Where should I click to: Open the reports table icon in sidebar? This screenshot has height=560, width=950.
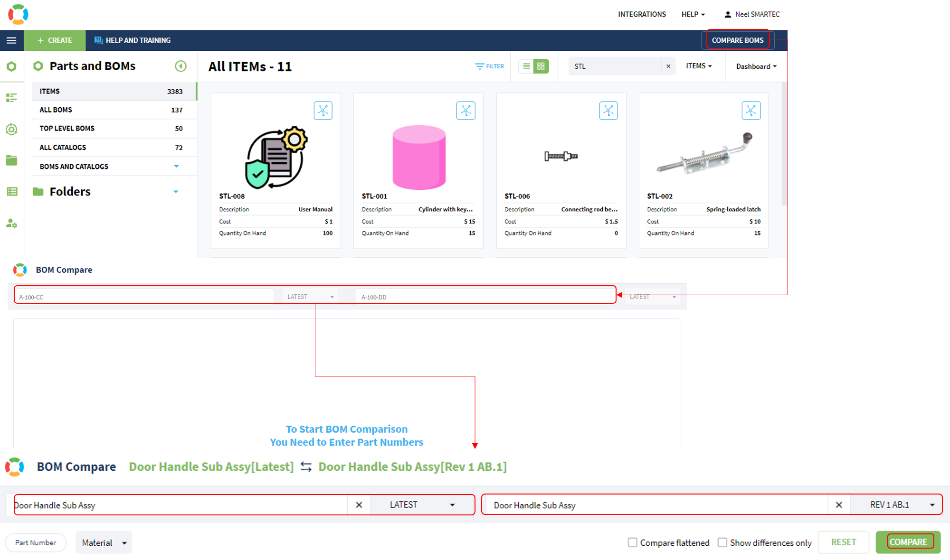11,191
